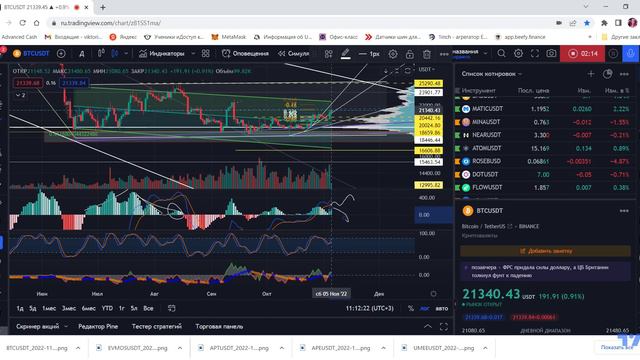Select DOTUSDT in the watchlist
The image size is (640, 360).
click(544, 174)
